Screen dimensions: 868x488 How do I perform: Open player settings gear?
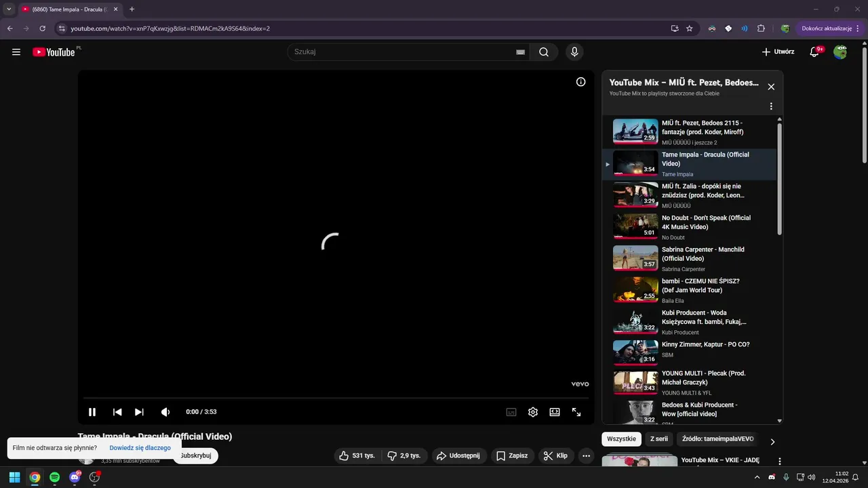point(533,412)
